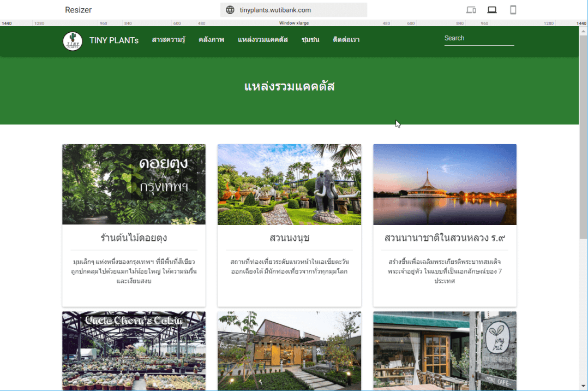Click the globe icon in the address bar
The width and height of the screenshot is (588, 391).
tap(230, 10)
